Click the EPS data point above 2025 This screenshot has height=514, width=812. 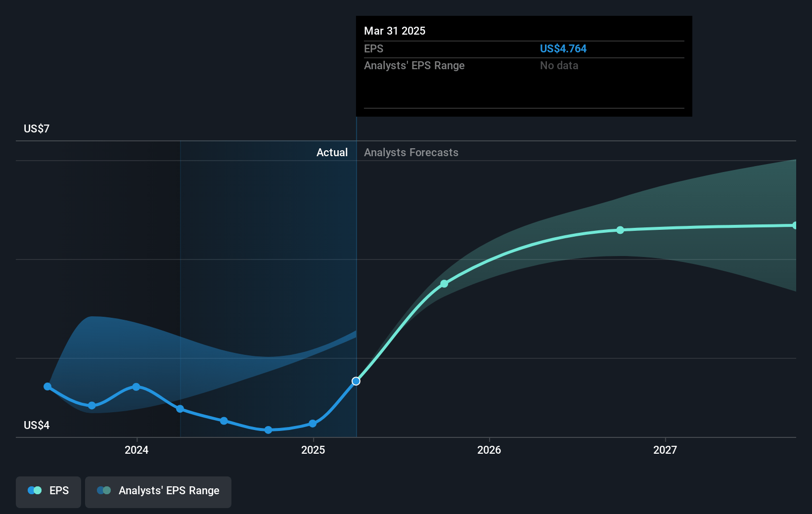pos(313,424)
